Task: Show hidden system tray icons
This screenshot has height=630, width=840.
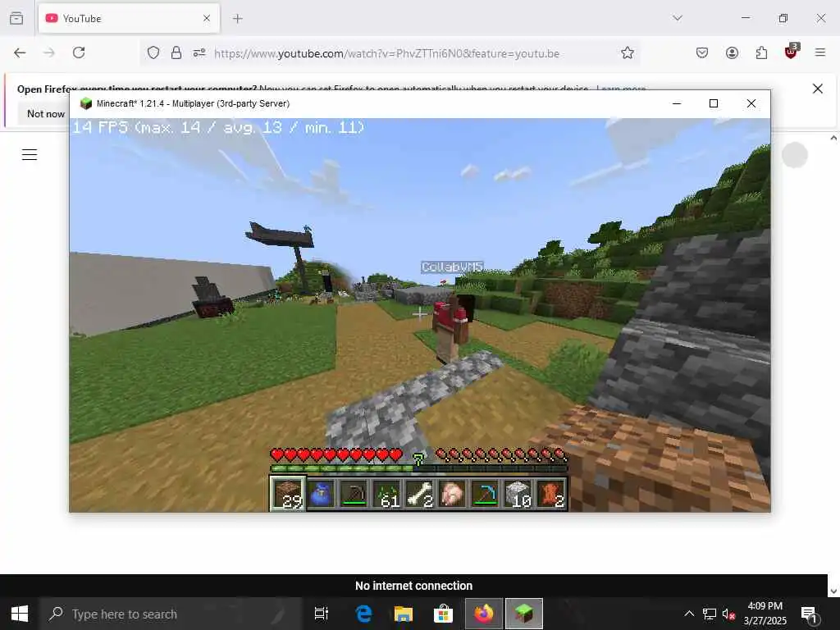Action: (689, 614)
